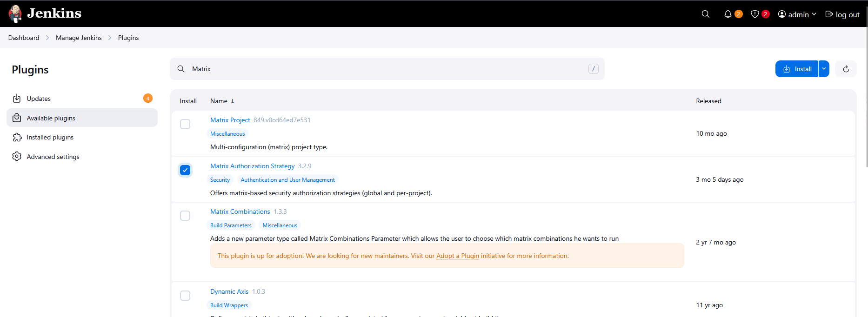Open the Updates section

coord(82,99)
